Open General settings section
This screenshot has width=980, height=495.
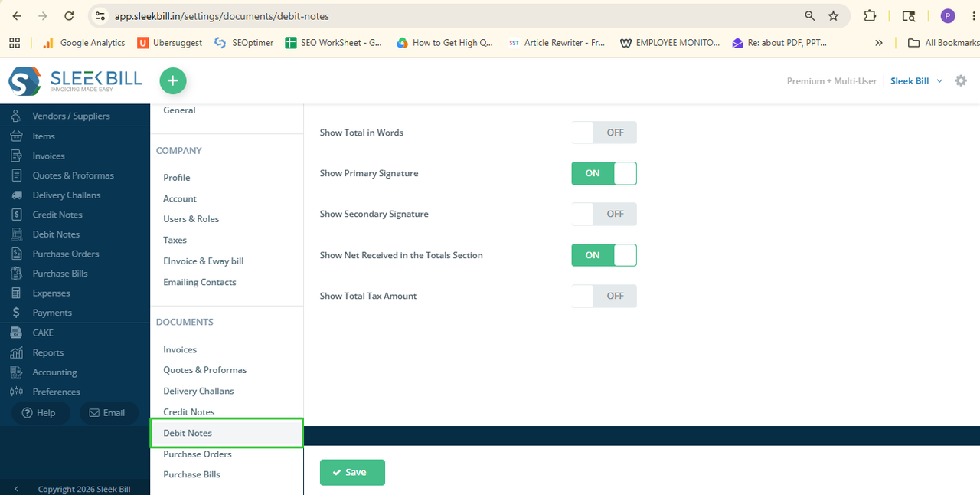[x=179, y=110]
